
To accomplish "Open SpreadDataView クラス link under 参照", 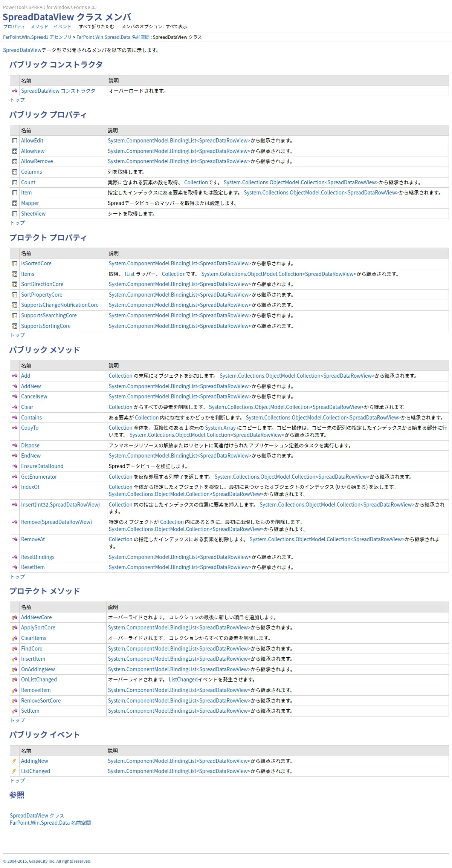I will tap(37, 815).
